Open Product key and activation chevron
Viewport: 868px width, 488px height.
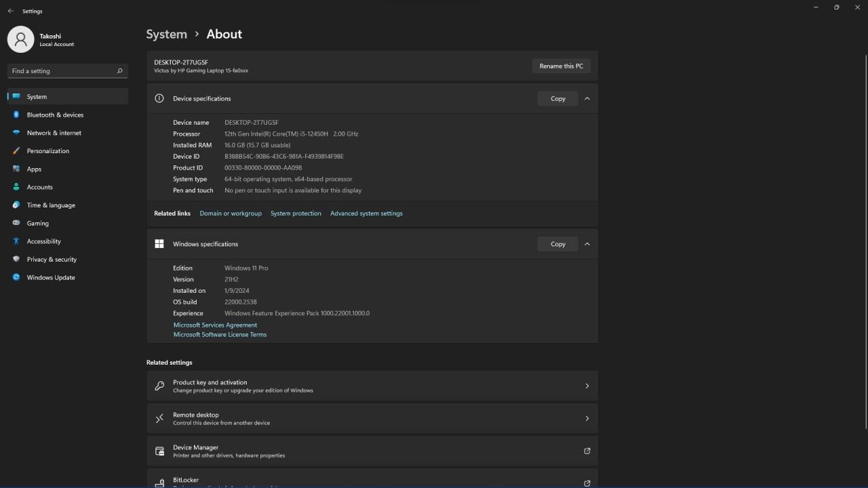click(587, 386)
